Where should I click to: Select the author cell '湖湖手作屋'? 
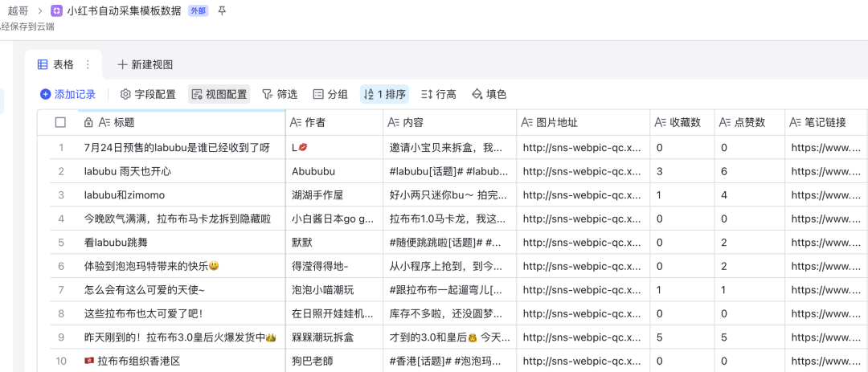click(334, 195)
